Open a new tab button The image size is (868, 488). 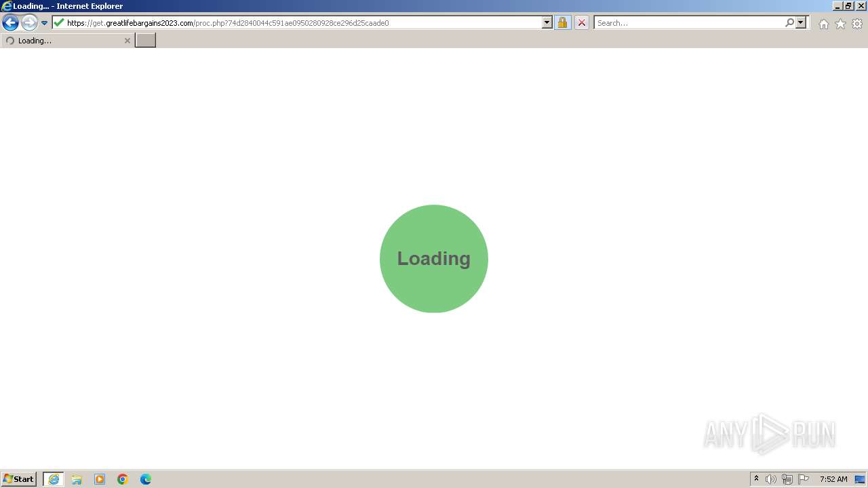pos(145,41)
